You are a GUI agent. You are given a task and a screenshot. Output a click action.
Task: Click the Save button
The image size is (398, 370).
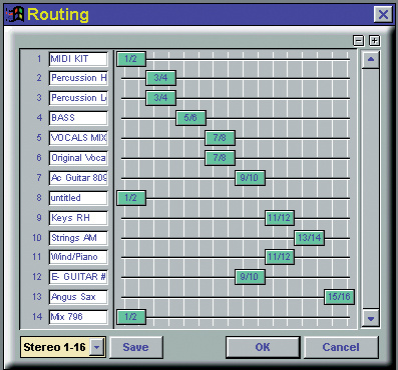click(x=136, y=347)
